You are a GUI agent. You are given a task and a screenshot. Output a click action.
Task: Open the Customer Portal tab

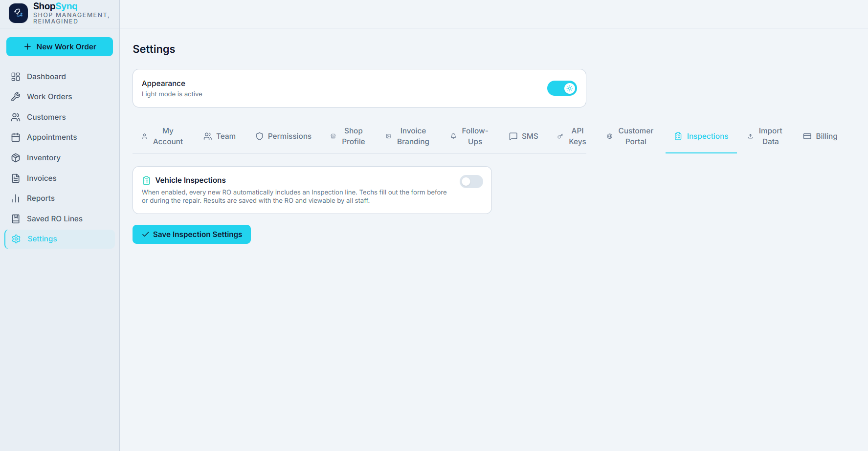[630, 136]
